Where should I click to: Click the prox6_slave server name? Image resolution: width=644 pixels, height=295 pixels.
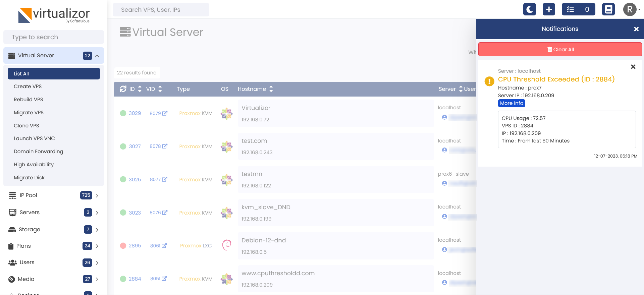tap(453, 174)
